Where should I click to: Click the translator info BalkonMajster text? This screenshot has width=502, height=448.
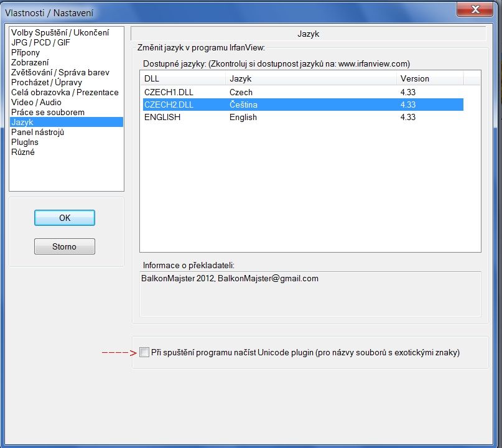[x=230, y=278]
